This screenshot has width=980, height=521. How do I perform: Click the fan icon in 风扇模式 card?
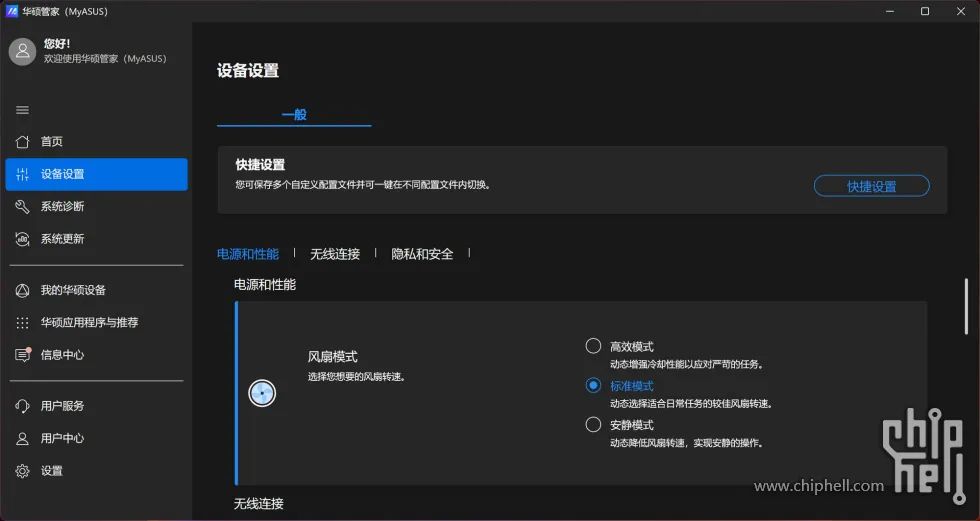tap(262, 394)
